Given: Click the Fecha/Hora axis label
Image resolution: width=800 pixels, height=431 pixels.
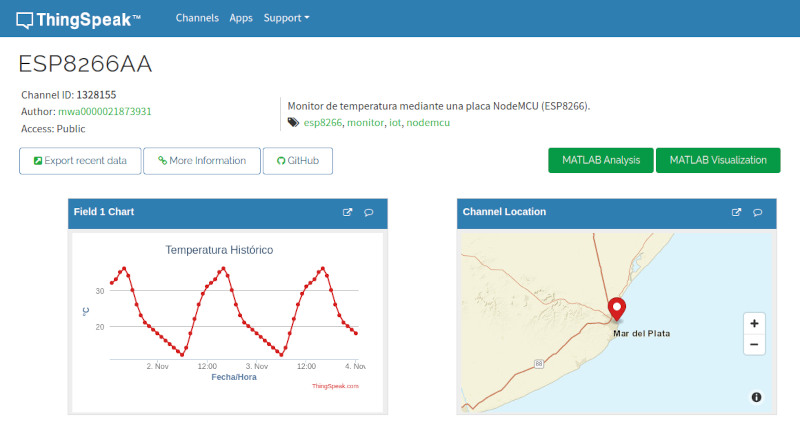Looking at the screenshot, I should (234, 377).
